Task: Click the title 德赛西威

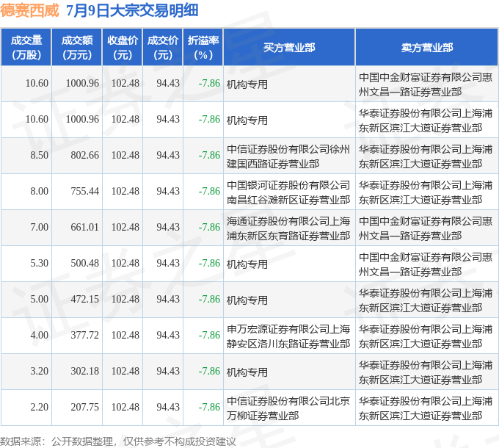Action: [x=29, y=10]
